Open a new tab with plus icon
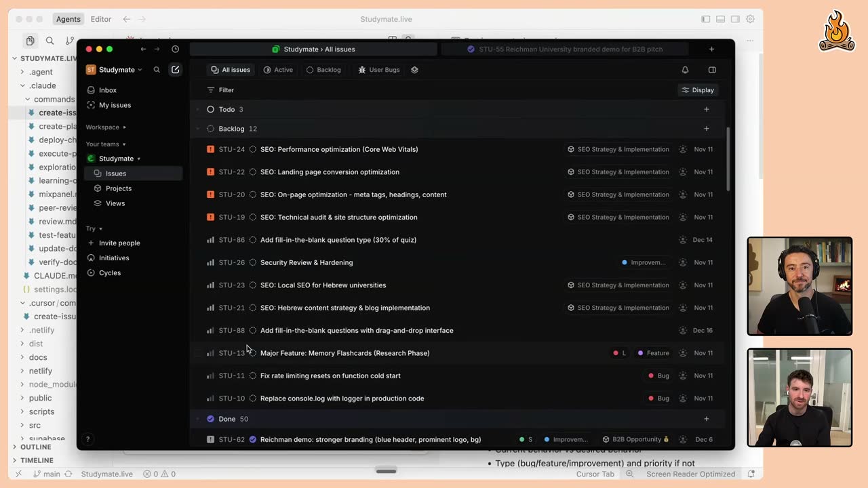Screen dimensions: 868x488 click(x=711, y=49)
